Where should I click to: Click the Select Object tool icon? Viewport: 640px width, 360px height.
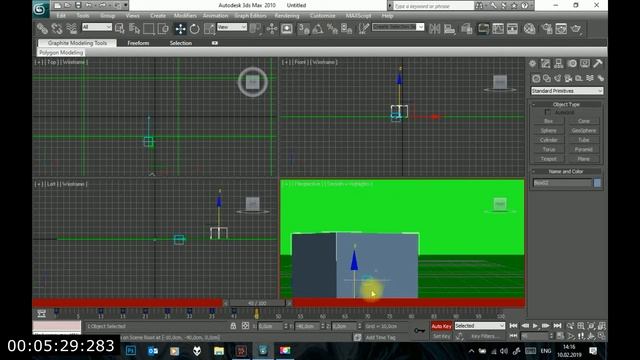[x=120, y=29]
